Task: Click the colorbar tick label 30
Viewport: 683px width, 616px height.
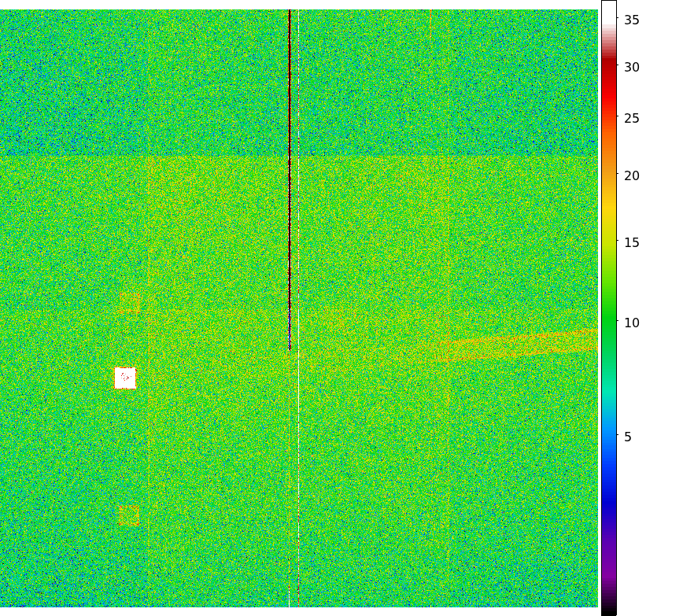Action: coord(632,68)
